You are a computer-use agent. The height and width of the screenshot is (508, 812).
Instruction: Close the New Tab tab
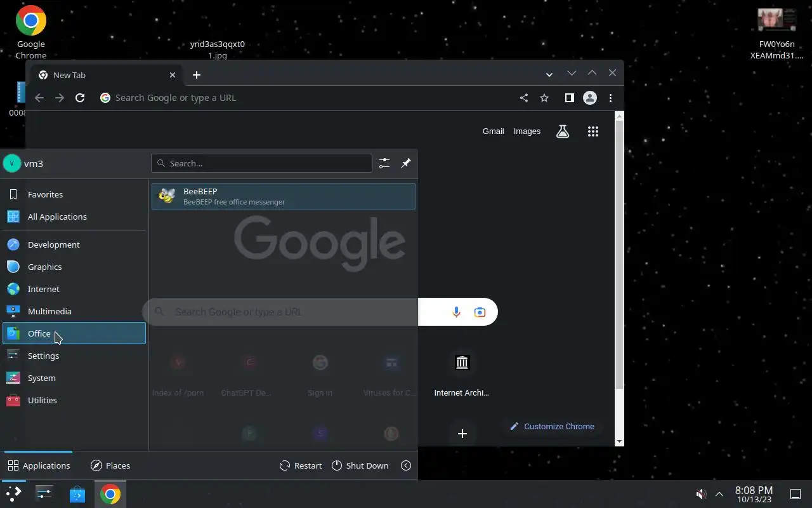point(173,75)
